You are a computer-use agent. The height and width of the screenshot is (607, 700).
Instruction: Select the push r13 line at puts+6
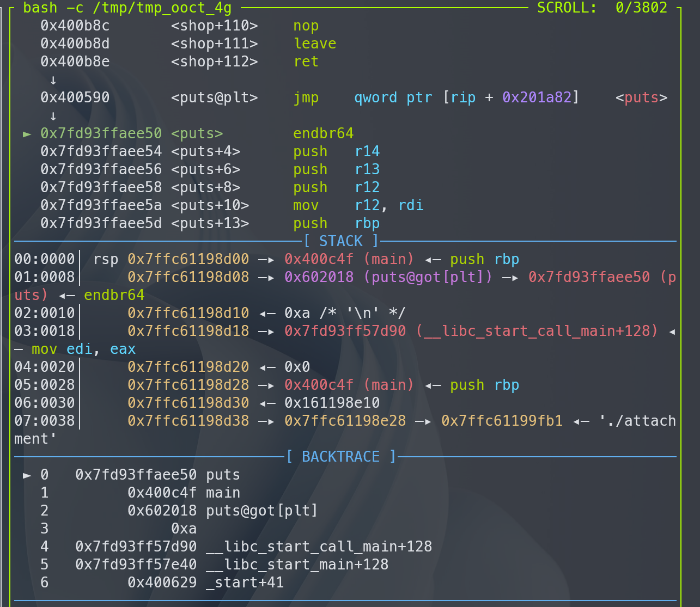(210, 169)
